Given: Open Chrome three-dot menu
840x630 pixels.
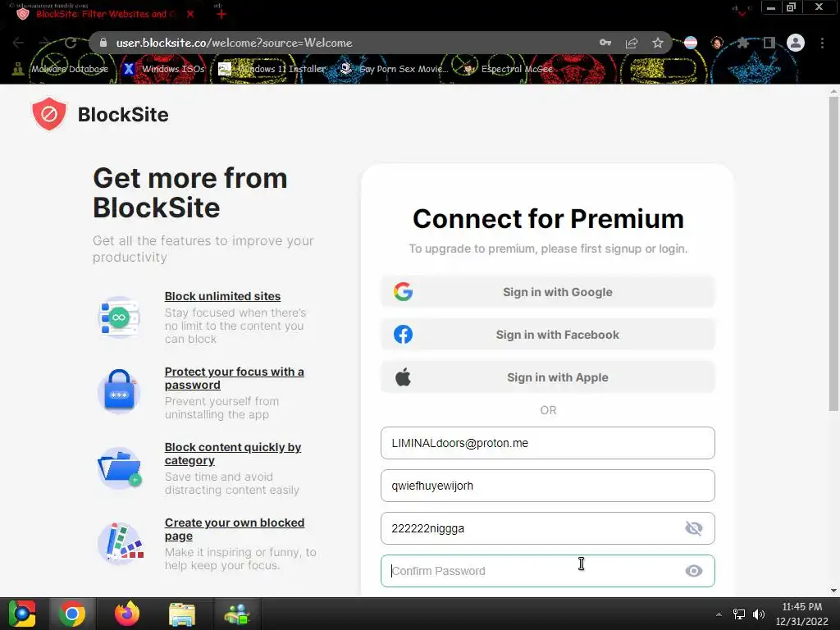Looking at the screenshot, I should coord(822,43).
